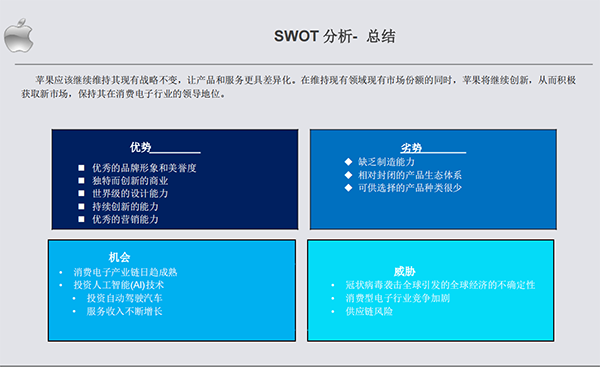Click the diamond bullet before 可供选择的产品种类很少
600x367 pixels.
[348, 188]
